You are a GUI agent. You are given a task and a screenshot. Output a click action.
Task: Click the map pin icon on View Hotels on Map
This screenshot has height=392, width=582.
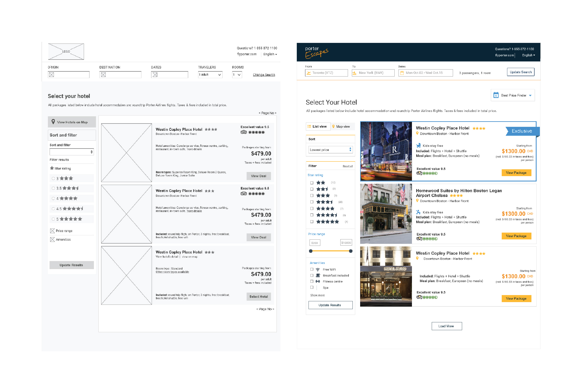(x=53, y=122)
